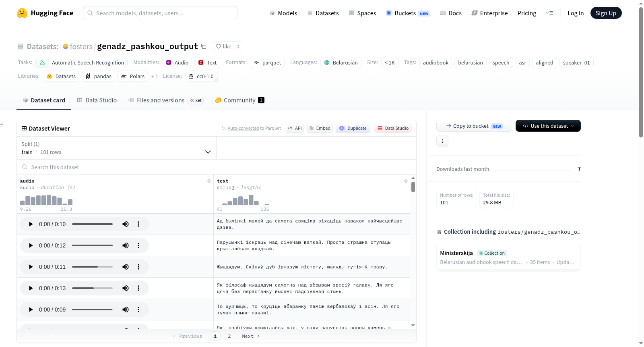The height and width of the screenshot is (347, 644).
Task: Expand the train split dropdown
Action: click(x=116, y=148)
